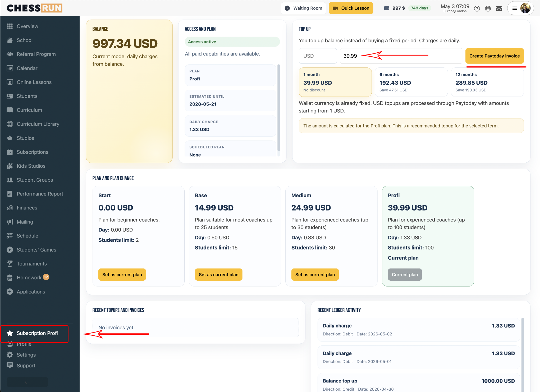
Task: Click the Homework 12 notification badge
Action: (x=46, y=277)
